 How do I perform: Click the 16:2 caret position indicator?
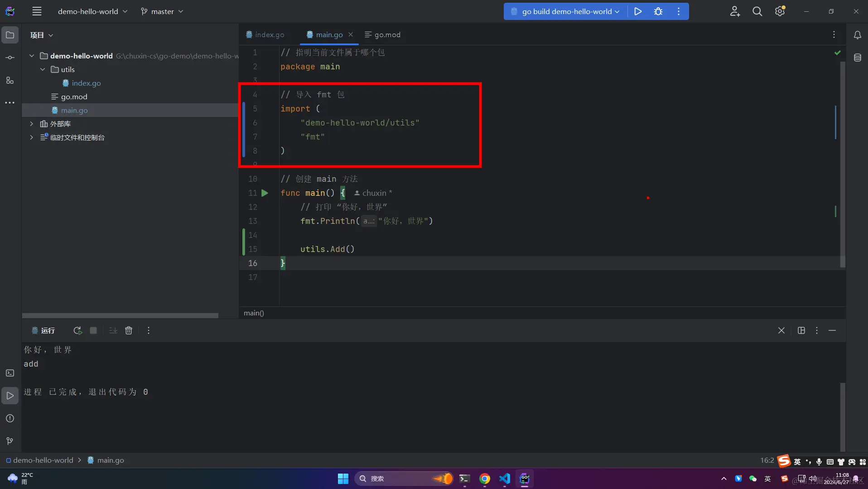point(767,460)
